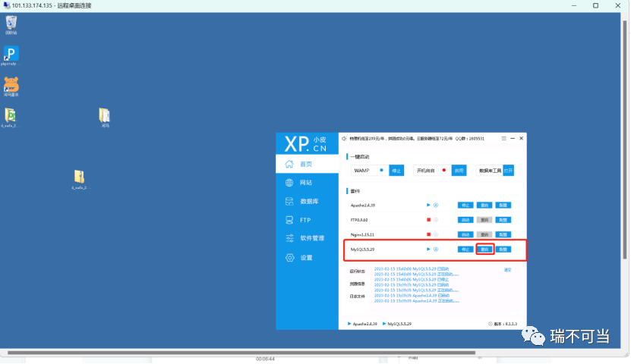Click the red 开机自启 status dot

444,171
